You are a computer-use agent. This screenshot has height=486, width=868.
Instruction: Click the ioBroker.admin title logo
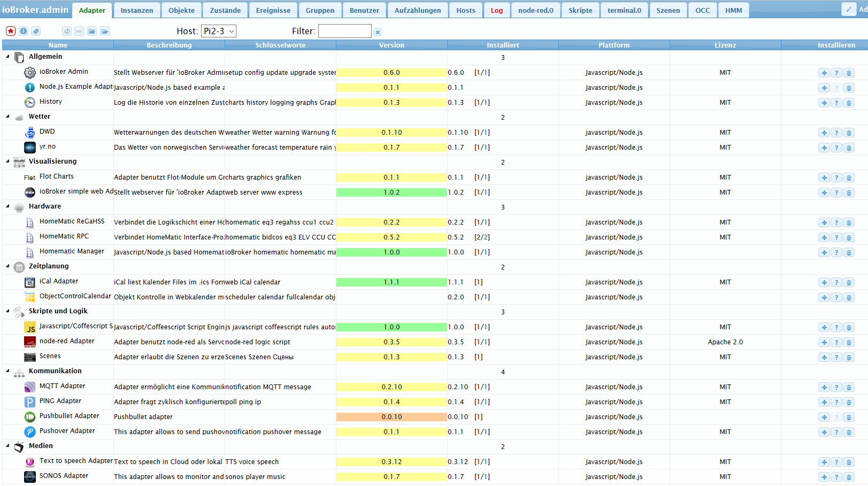(35, 10)
